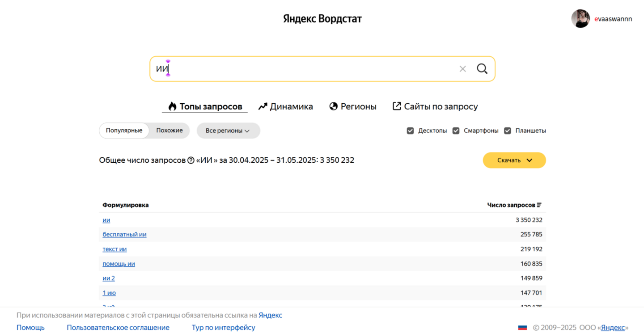Open the бесплатный ии query link

(124, 235)
